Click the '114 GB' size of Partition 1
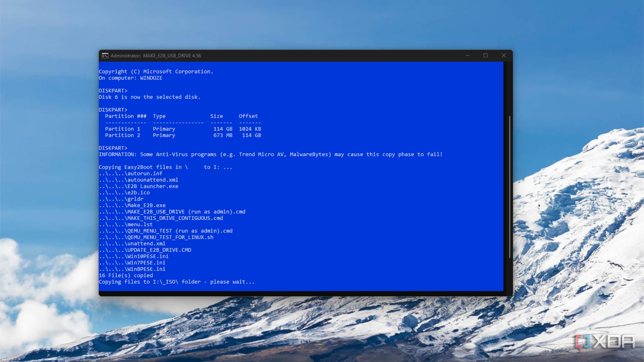This screenshot has width=644, height=362. (223, 129)
